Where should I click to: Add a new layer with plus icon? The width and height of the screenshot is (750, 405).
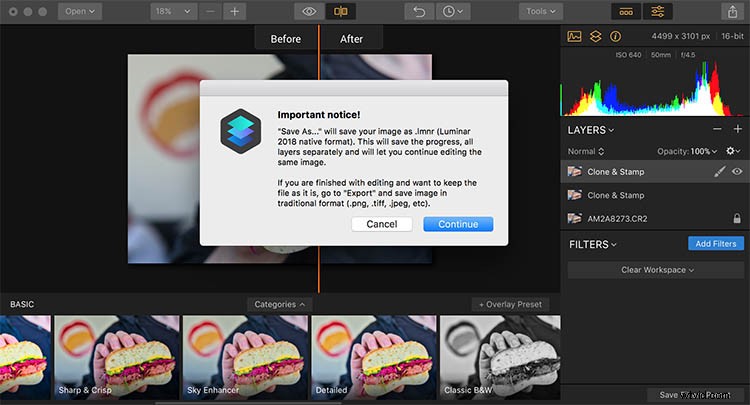pyautogui.click(x=737, y=129)
